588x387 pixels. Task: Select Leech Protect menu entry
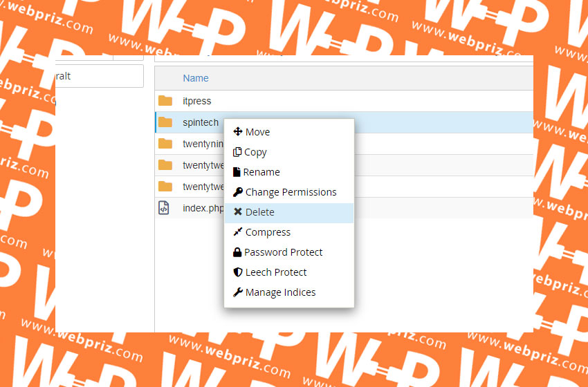[288, 272]
